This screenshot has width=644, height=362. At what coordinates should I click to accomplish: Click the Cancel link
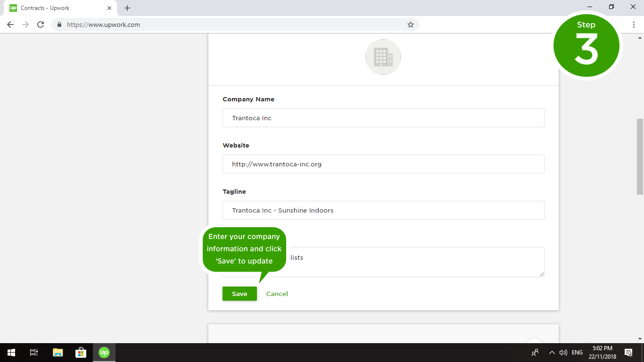[277, 294]
